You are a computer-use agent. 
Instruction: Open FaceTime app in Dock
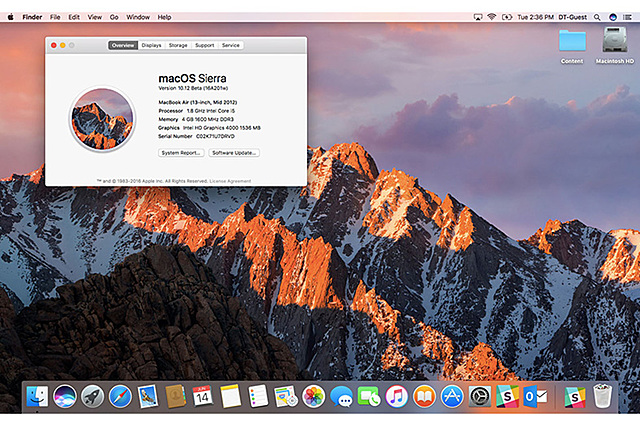tap(369, 396)
